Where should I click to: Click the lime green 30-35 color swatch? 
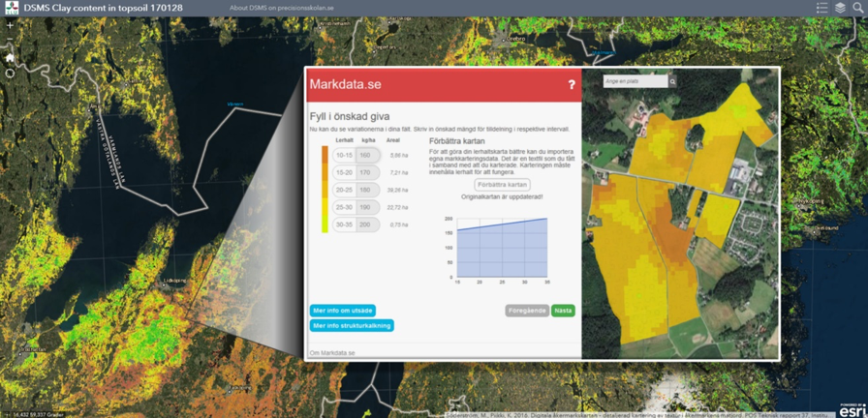coord(325,224)
